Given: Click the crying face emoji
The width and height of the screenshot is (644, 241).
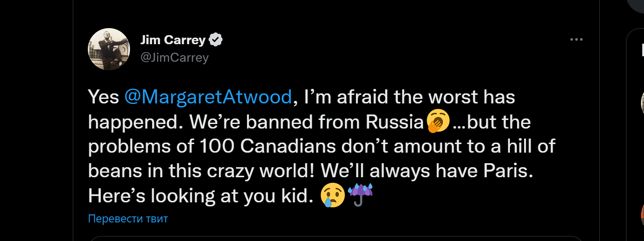Looking at the screenshot, I should (x=333, y=195).
